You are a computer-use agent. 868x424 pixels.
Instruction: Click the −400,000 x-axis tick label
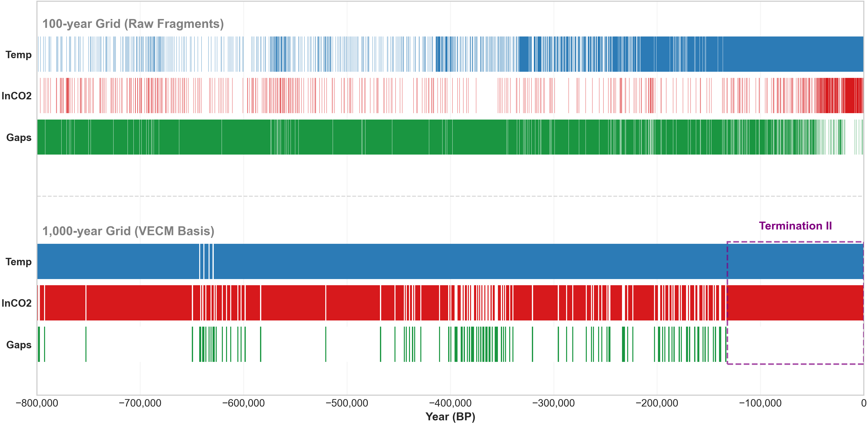[450, 403]
